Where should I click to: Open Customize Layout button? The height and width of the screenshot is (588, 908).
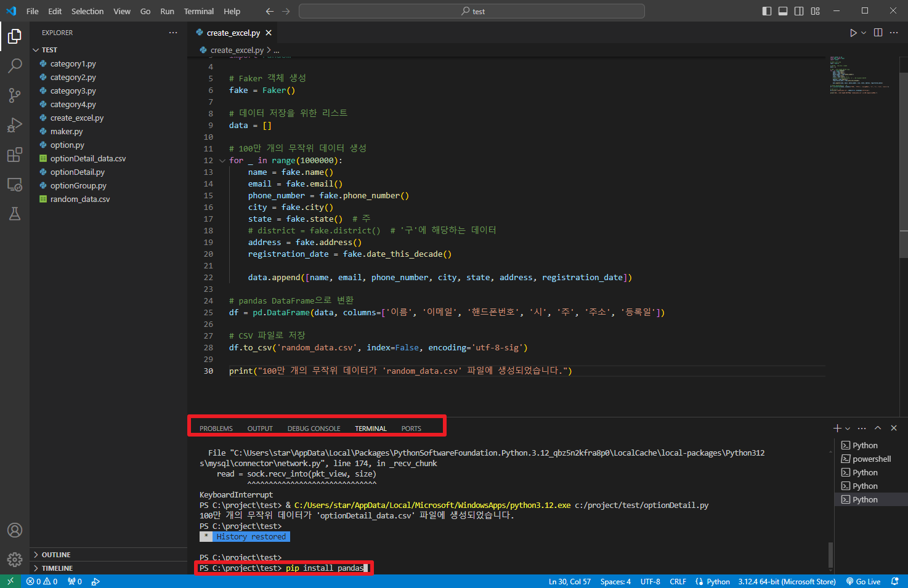[x=816, y=11]
